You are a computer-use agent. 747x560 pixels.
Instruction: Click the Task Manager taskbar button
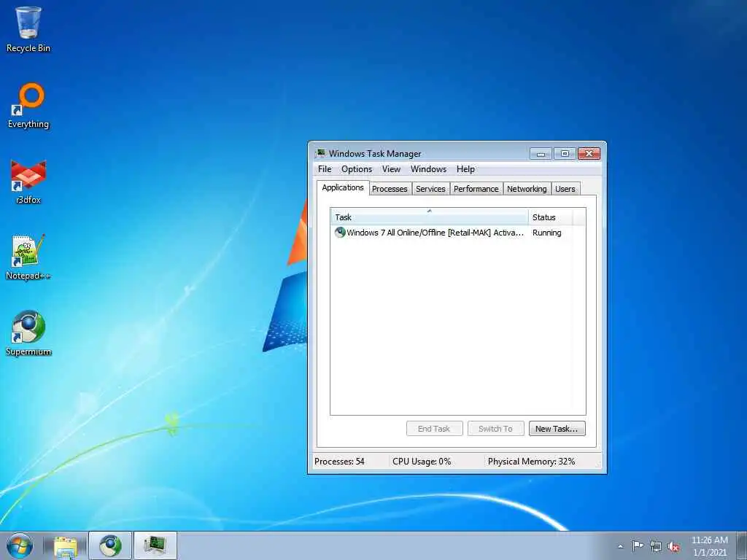pyautogui.click(x=155, y=545)
